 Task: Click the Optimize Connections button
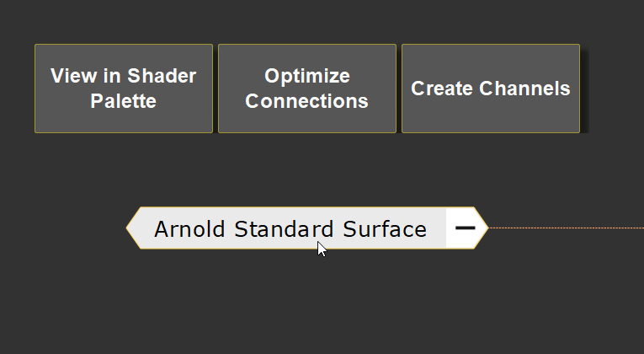click(306, 88)
